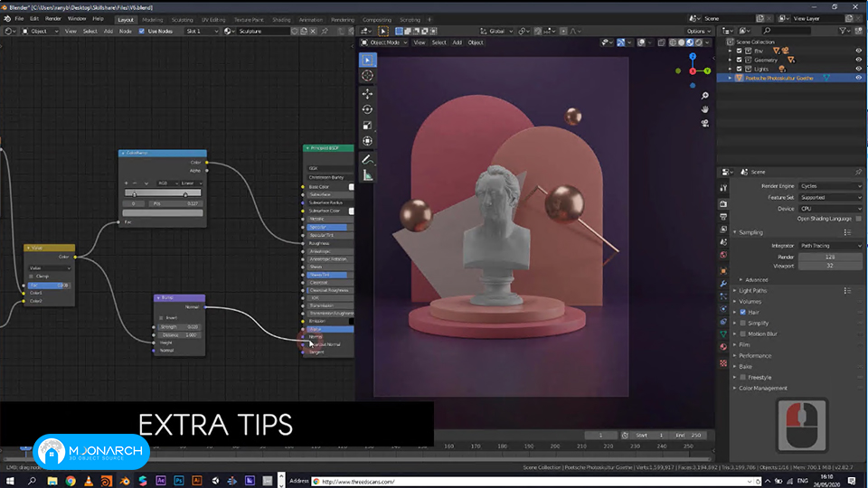Click the Render samples field 128
Image resolution: width=868 pixels, height=488 pixels.
coord(830,258)
